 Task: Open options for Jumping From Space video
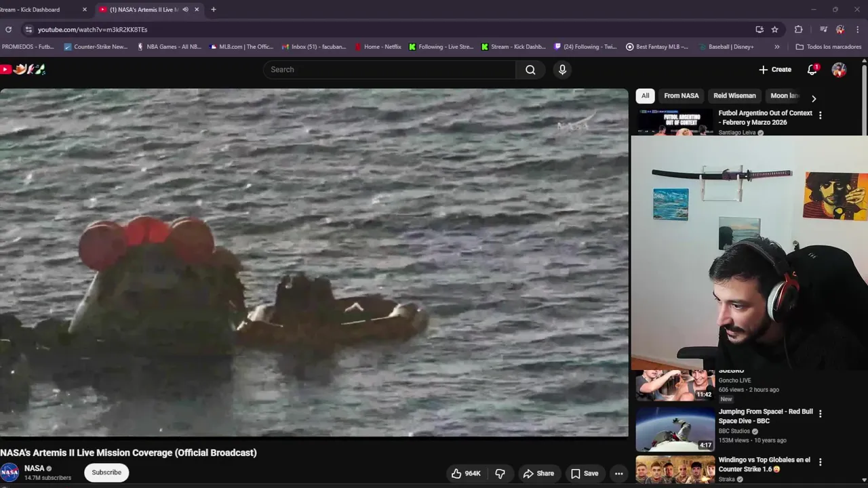click(821, 413)
